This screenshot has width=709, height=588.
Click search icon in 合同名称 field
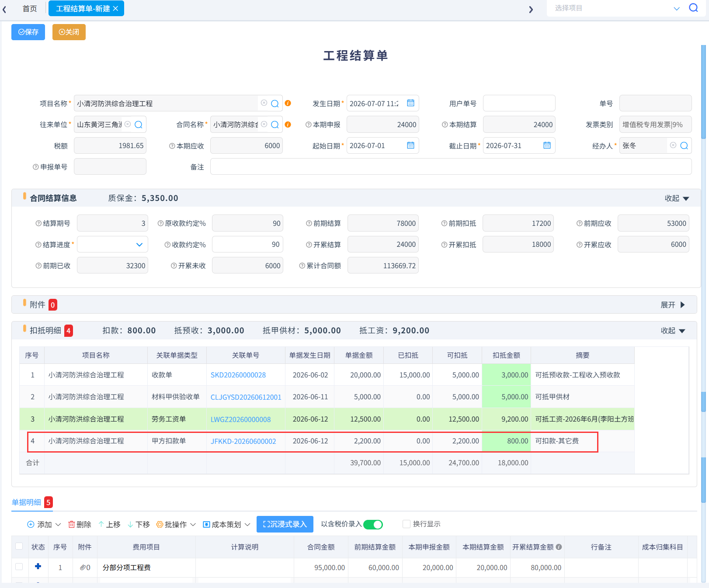pos(275,125)
